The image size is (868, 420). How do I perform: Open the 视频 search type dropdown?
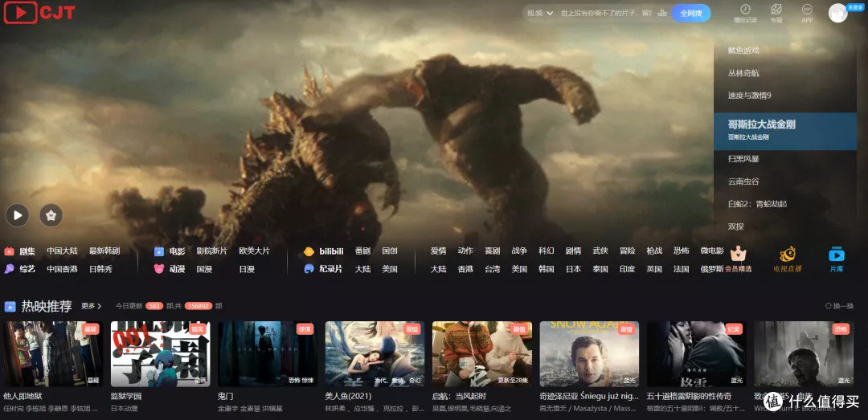[540, 13]
